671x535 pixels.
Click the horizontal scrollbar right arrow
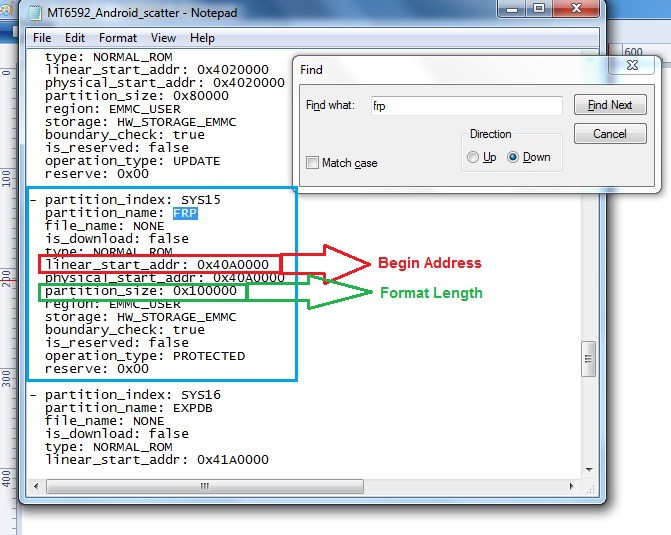[x=572, y=487]
